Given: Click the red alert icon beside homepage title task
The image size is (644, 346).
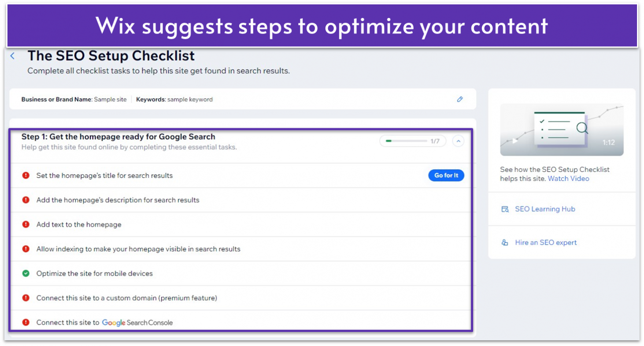Looking at the screenshot, I should [x=25, y=175].
